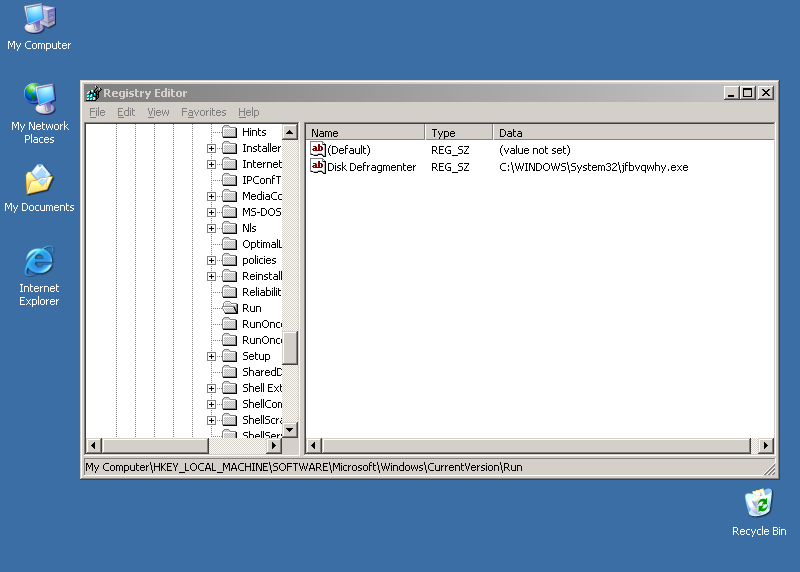This screenshot has width=800, height=572.
Task: Click the MS-DOS folder icon
Action: click(x=230, y=212)
